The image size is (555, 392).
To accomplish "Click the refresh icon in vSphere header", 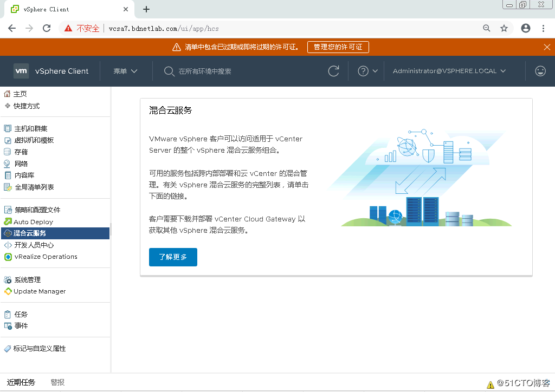I will pyautogui.click(x=333, y=71).
